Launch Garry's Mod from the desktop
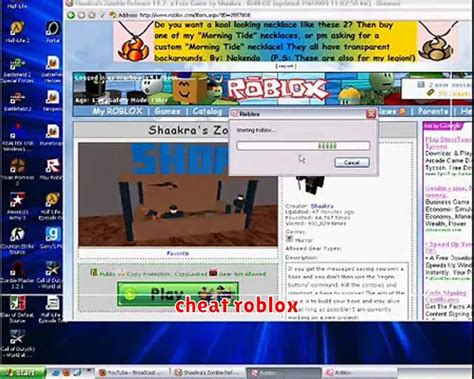The height and width of the screenshot is (379, 474). [x=52, y=238]
